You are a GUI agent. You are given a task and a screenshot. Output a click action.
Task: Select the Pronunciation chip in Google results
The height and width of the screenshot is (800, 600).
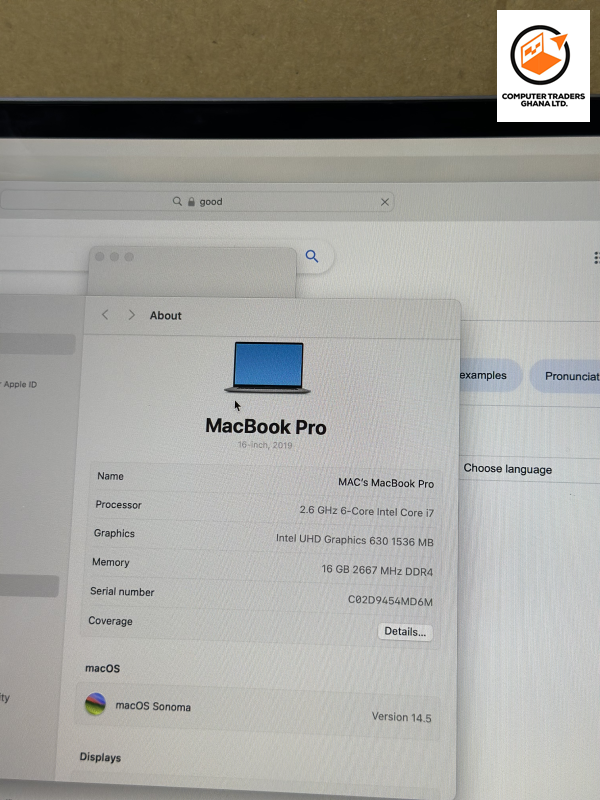click(x=565, y=376)
